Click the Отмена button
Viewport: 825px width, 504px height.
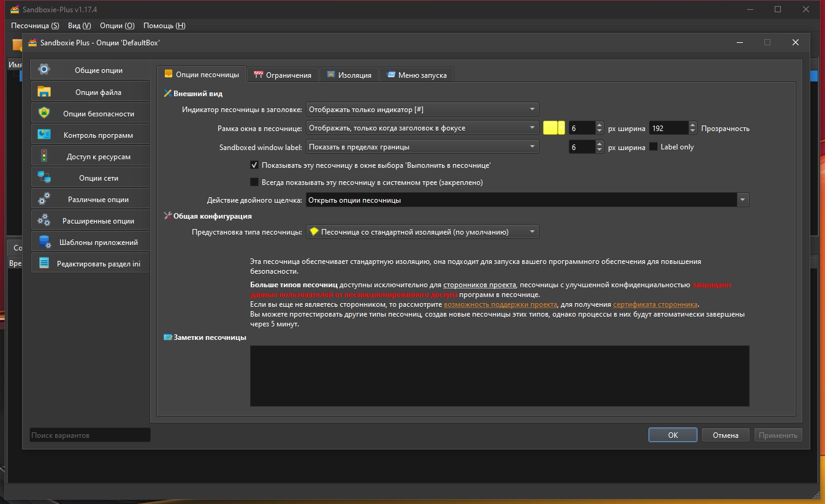[726, 435]
